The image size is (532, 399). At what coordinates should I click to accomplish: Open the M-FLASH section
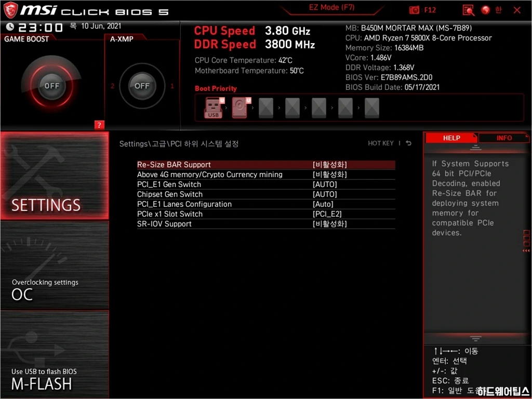[55, 354]
